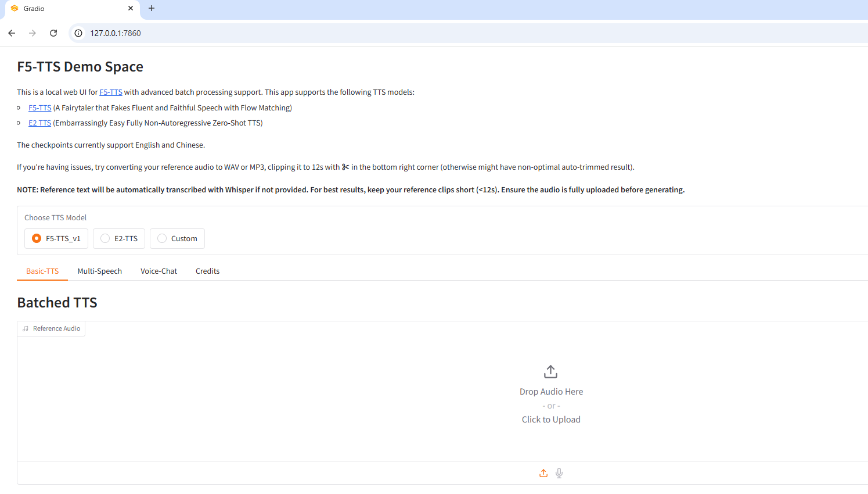Go to the Voice-Chat tab

[159, 271]
